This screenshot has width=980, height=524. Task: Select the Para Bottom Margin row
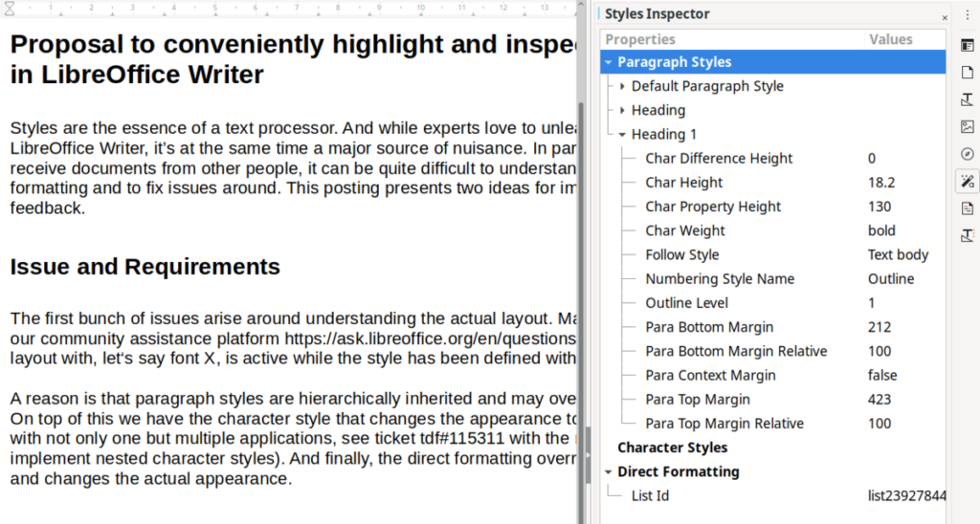pyautogui.click(x=773, y=327)
